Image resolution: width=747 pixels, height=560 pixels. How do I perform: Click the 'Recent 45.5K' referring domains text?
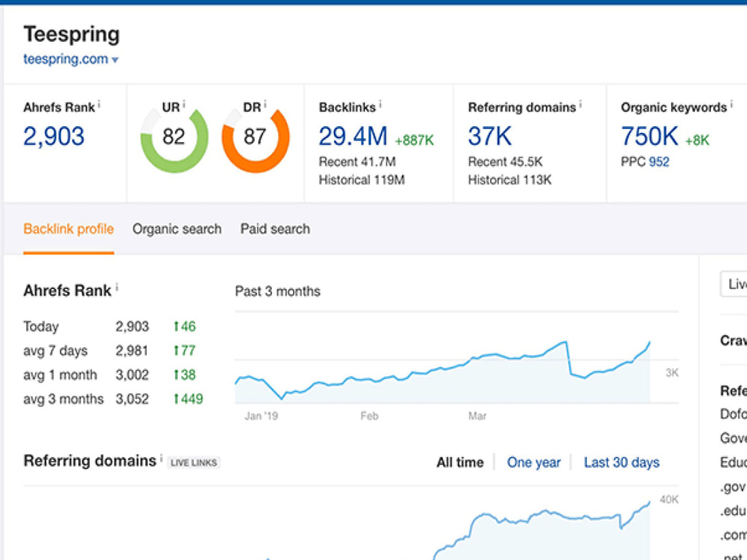[505, 162]
